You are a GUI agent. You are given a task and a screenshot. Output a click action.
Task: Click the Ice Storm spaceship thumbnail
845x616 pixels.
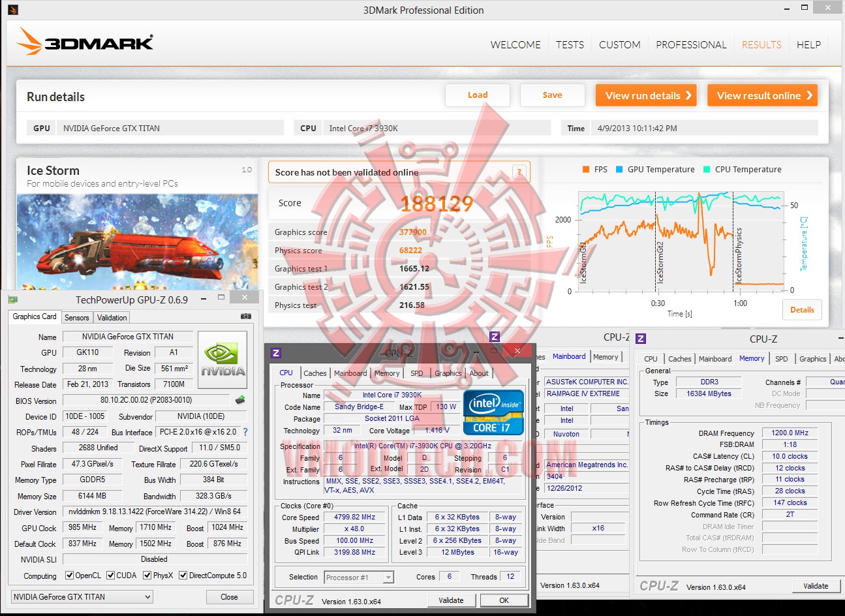(138, 241)
